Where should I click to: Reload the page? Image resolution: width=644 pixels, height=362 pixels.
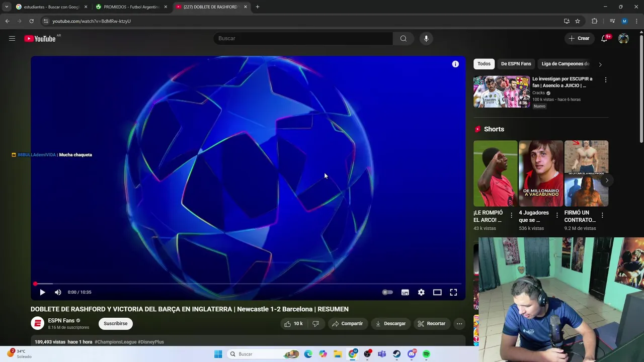31,21
